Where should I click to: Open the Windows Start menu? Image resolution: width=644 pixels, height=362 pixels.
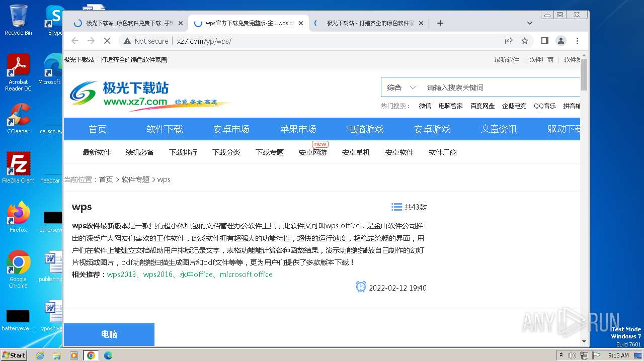(14, 355)
